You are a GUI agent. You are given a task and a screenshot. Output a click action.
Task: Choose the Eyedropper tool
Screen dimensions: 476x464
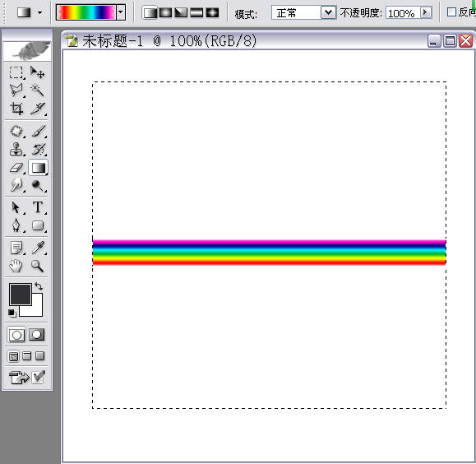(x=38, y=248)
